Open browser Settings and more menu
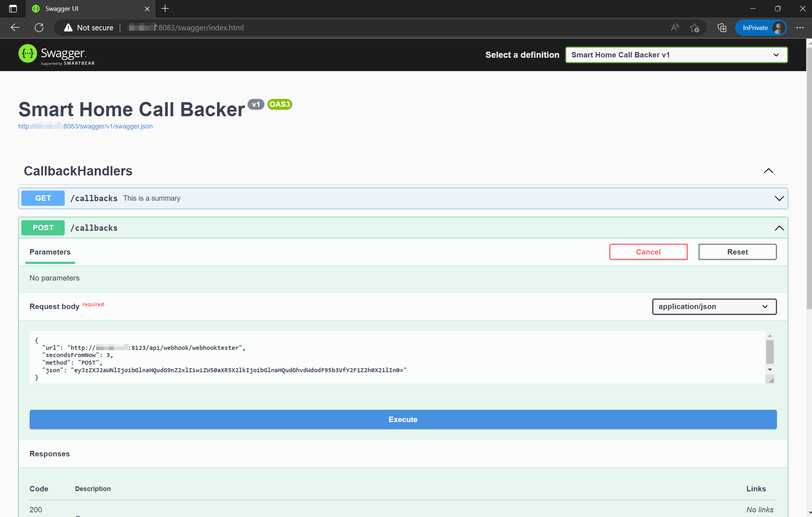The image size is (812, 517). (800, 27)
